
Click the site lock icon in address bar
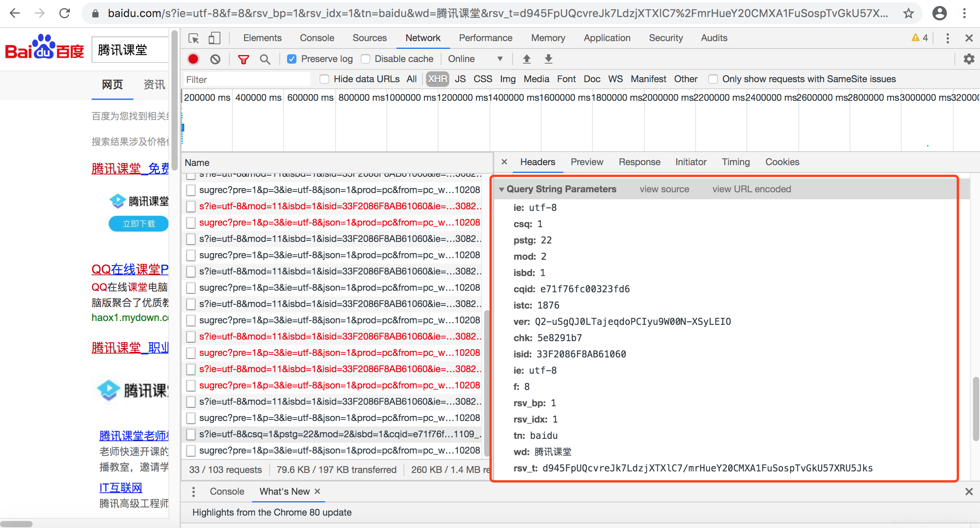(x=95, y=14)
